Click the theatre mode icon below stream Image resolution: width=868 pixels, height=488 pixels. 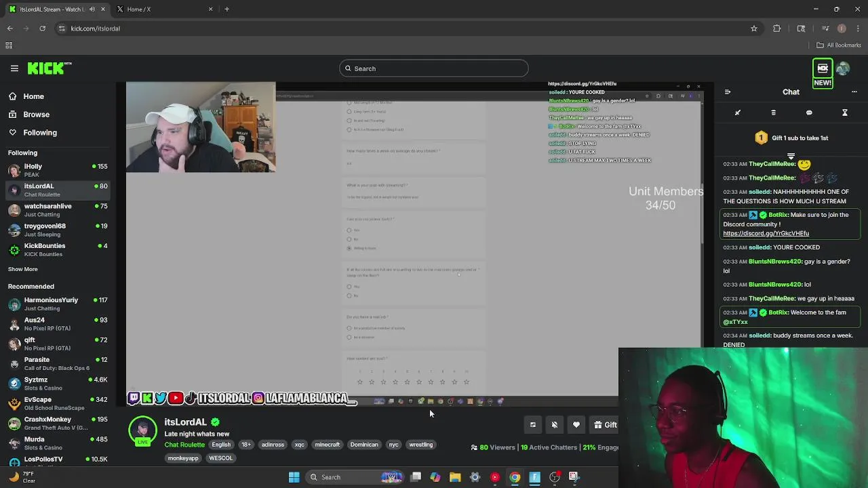533,425
